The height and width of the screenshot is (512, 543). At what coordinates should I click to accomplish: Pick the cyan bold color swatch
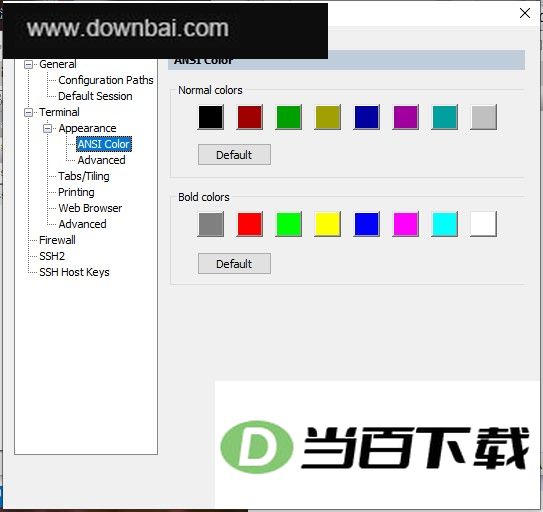pyautogui.click(x=445, y=224)
